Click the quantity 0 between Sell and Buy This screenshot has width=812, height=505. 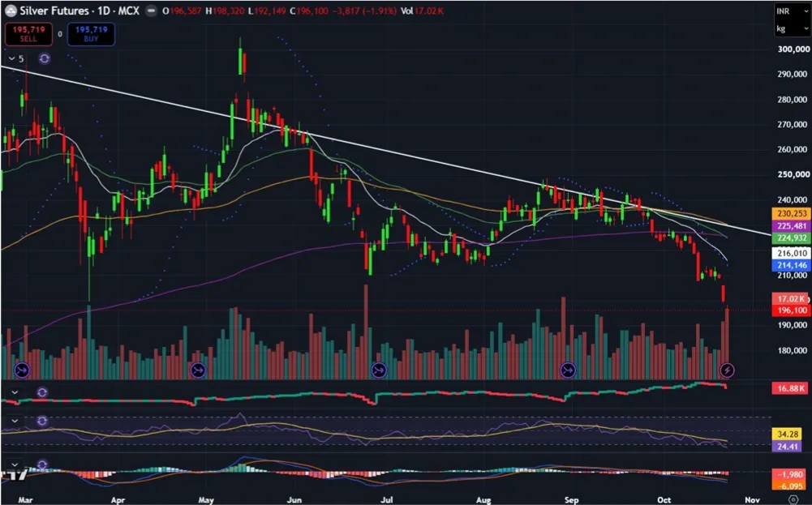click(x=59, y=34)
